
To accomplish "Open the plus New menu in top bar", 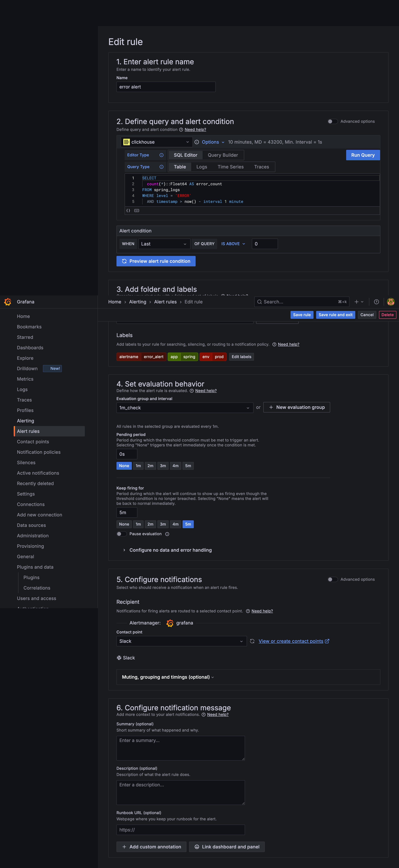I will point(359,302).
